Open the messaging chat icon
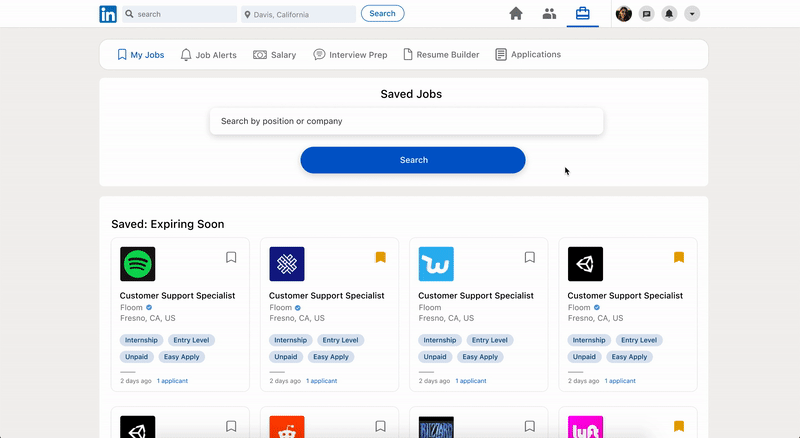Viewport: 800px width, 438px height. point(646,14)
